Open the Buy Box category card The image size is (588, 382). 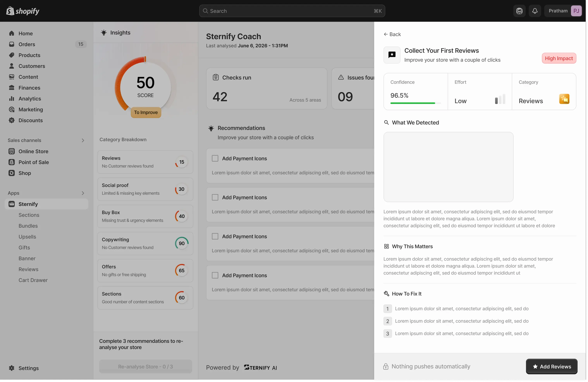[x=145, y=216]
